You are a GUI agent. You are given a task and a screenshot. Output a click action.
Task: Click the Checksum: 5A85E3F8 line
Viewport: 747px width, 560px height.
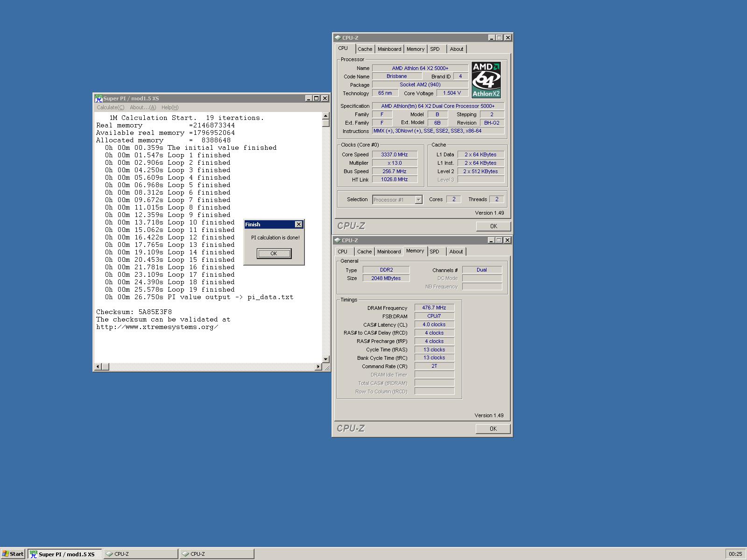pos(134,312)
